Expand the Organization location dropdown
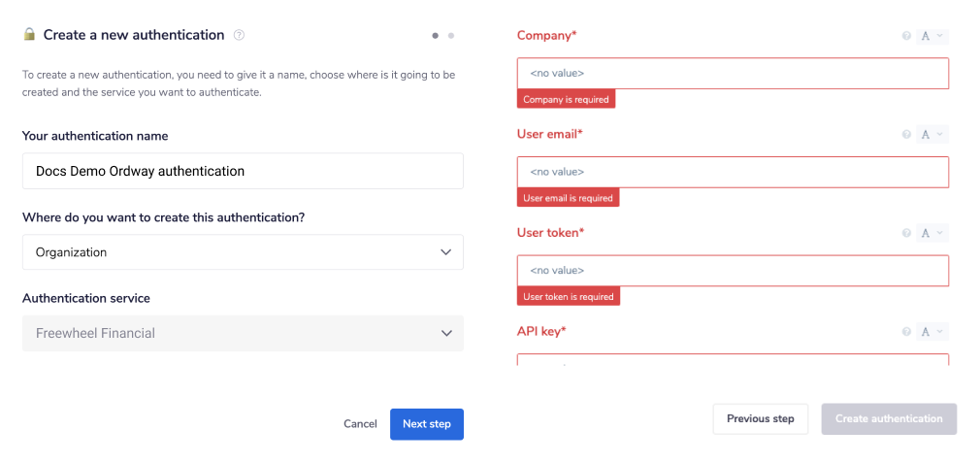The image size is (980, 463). (x=243, y=252)
